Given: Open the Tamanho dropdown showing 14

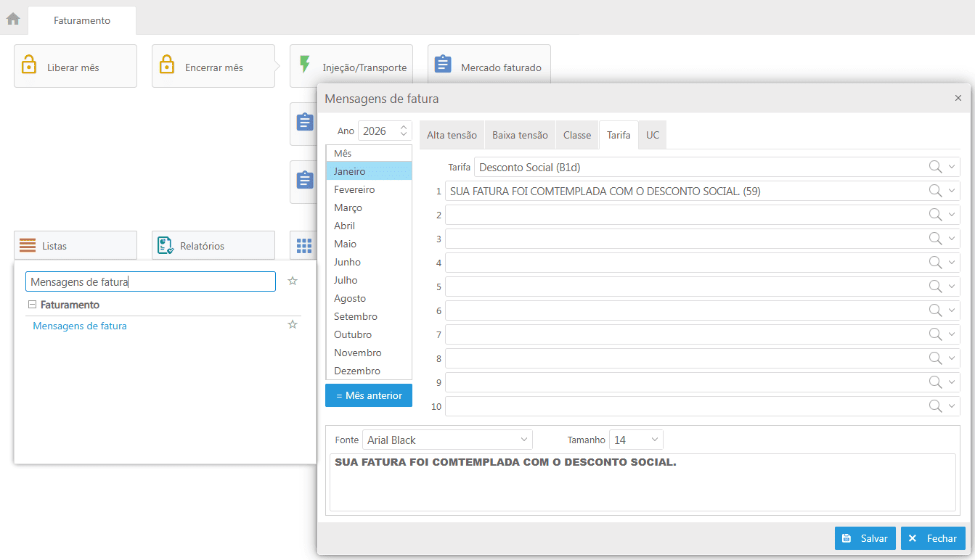Looking at the screenshot, I should 654,440.
